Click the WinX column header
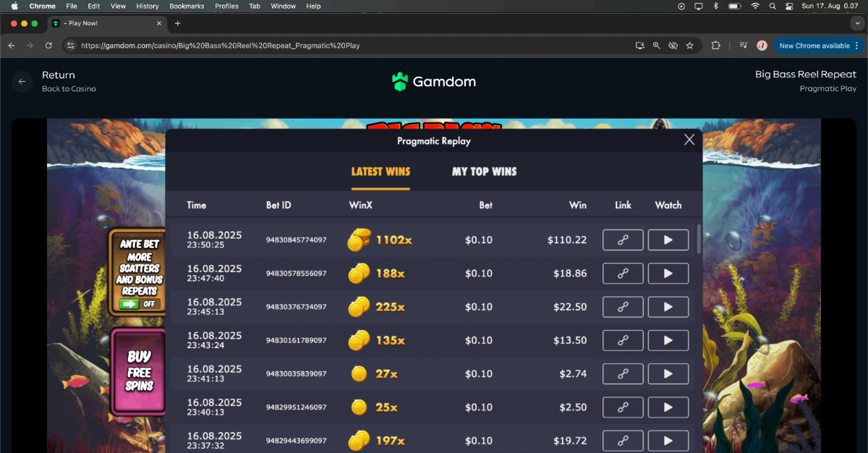Screen dimensions: 868x453 click(360, 206)
